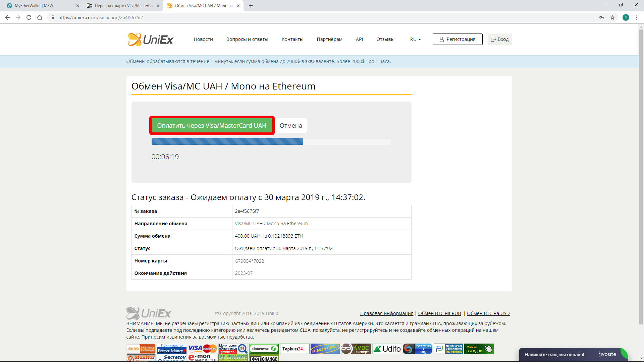Click the 400.00 UAH exchange amount cell
Screen dimensions: 644x362
321,236
